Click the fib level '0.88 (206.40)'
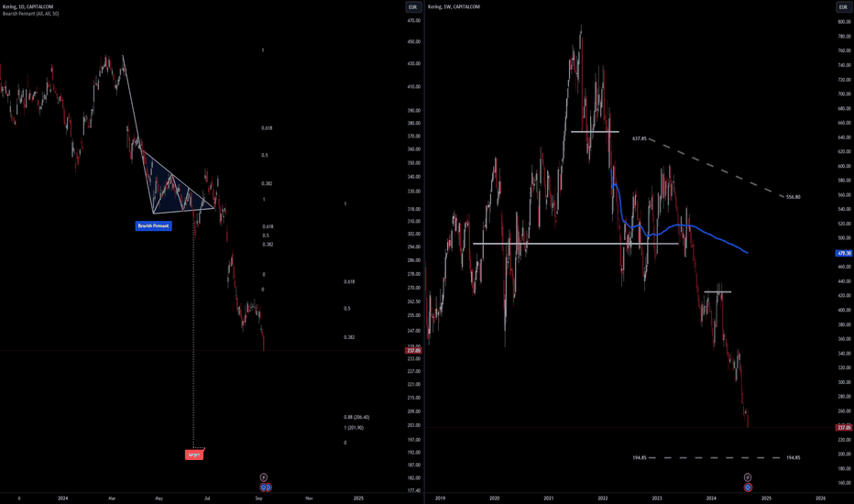This screenshot has height=504, width=854. 356,417
